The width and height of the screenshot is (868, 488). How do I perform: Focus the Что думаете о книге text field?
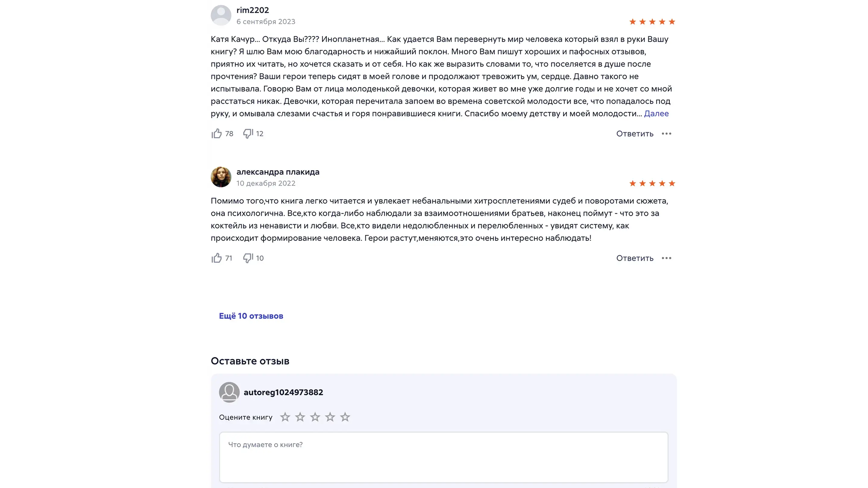point(443,457)
